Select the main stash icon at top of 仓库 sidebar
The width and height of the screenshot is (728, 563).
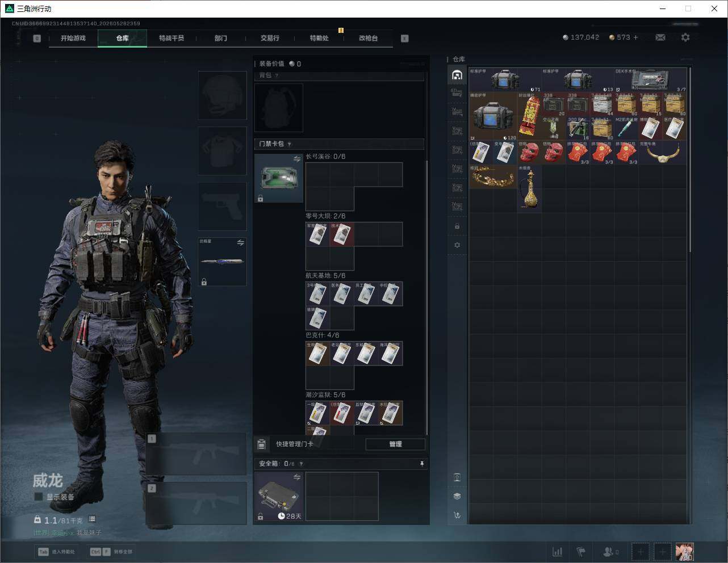[x=457, y=75]
